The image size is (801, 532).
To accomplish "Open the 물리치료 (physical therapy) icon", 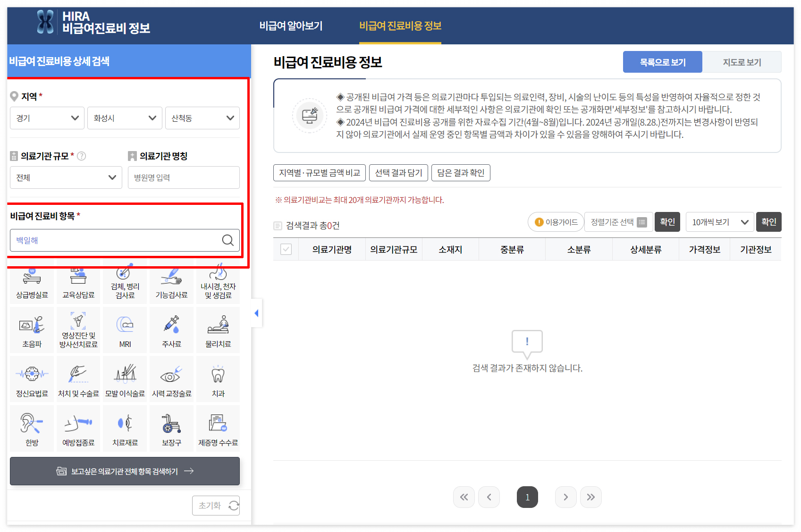I will click(x=218, y=329).
